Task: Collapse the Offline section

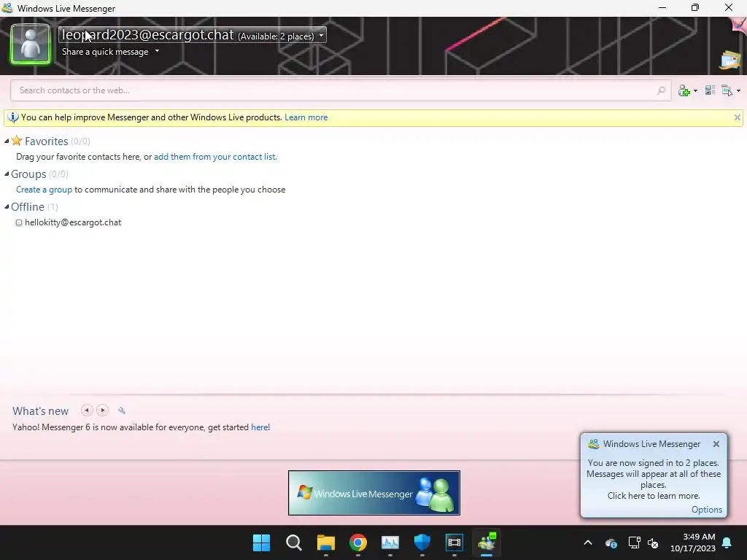Action: (7, 207)
